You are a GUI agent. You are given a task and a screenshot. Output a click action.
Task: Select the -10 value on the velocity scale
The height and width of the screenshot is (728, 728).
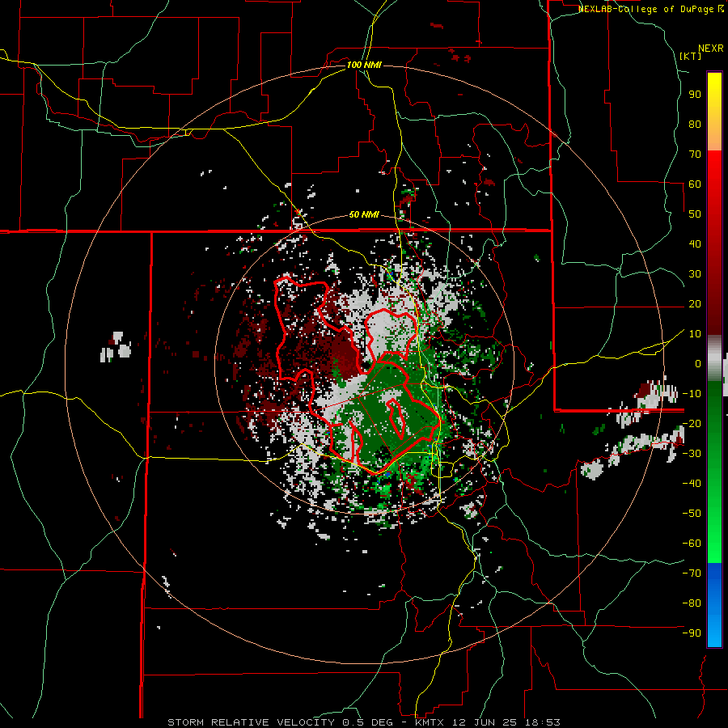[x=692, y=394]
